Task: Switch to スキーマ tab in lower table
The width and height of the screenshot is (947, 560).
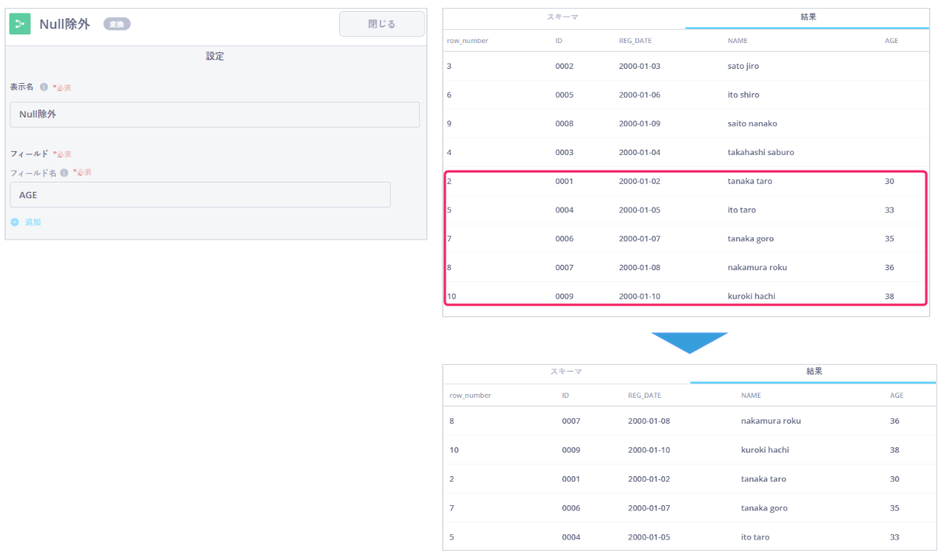Action: pos(566,371)
